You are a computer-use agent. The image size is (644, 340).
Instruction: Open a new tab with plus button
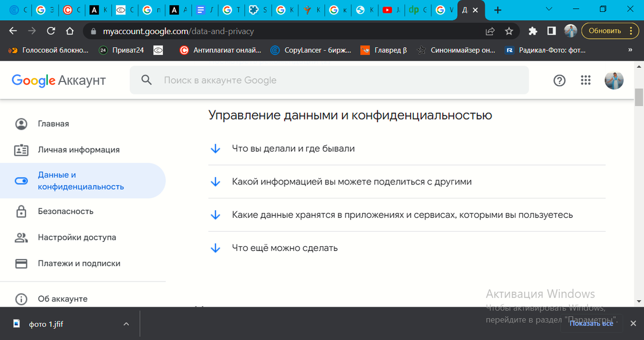(498, 10)
